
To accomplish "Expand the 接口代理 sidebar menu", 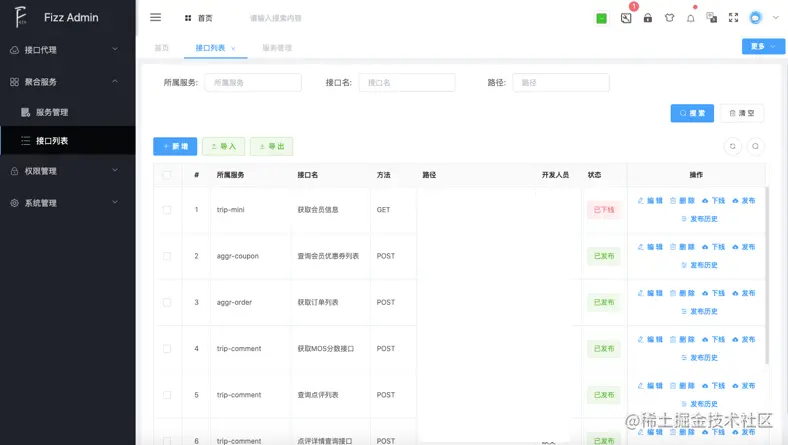I will click(67, 50).
